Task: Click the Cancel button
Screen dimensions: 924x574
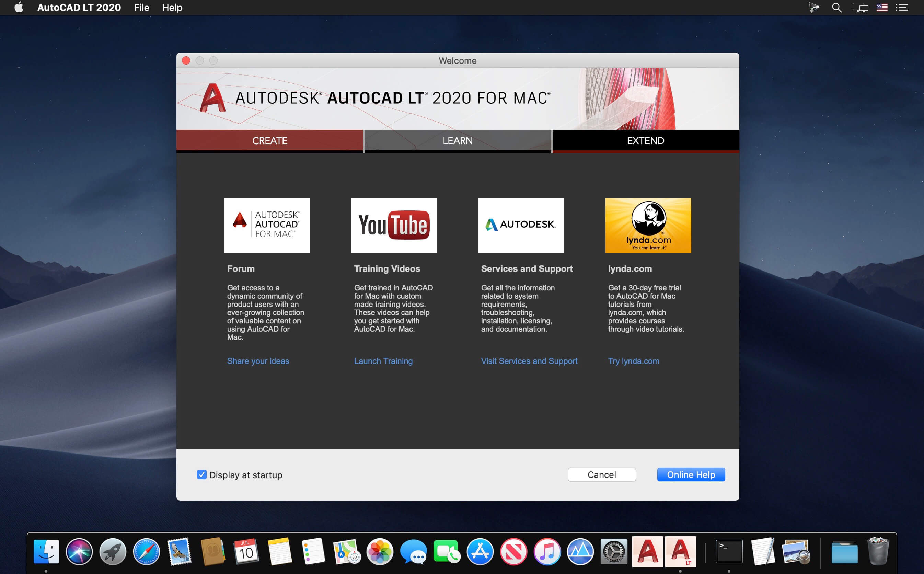Action: (x=601, y=474)
